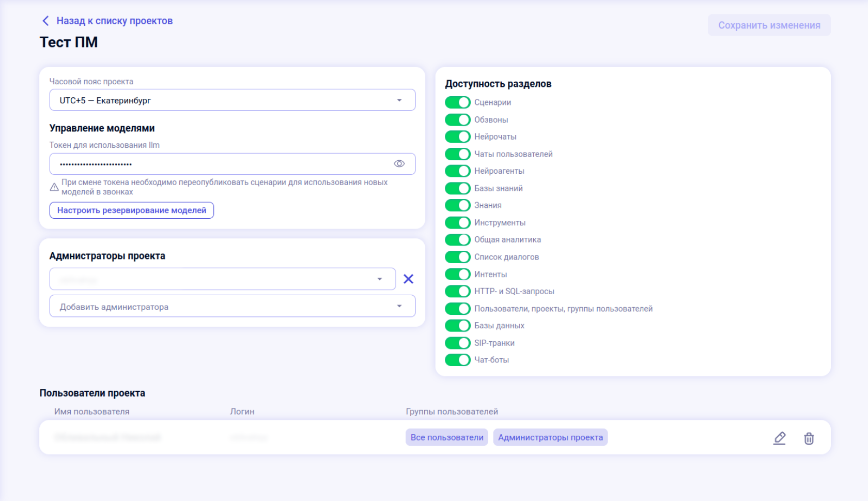The image size is (868, 501).
Task: Click the warning triangle icon
Action: (54, 187)
